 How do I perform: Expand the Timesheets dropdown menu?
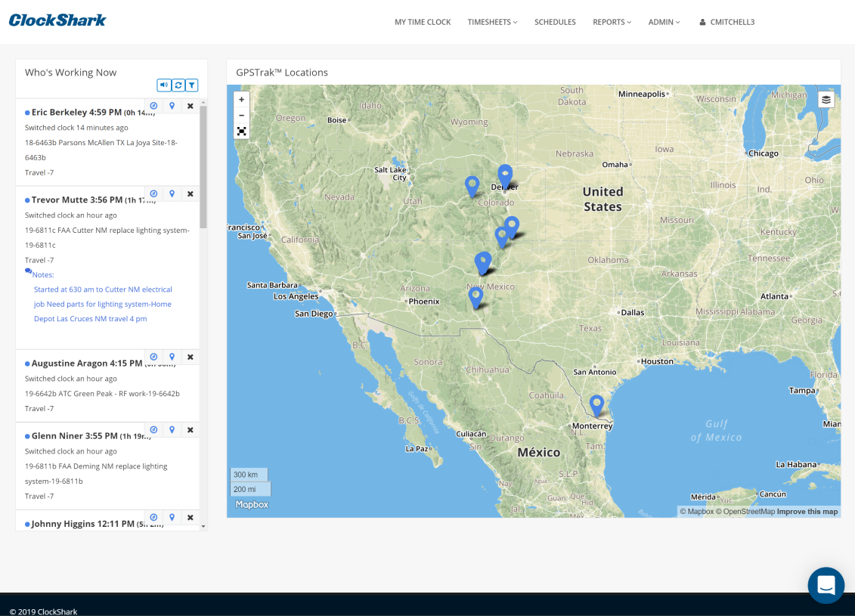(x=492, y=22)
